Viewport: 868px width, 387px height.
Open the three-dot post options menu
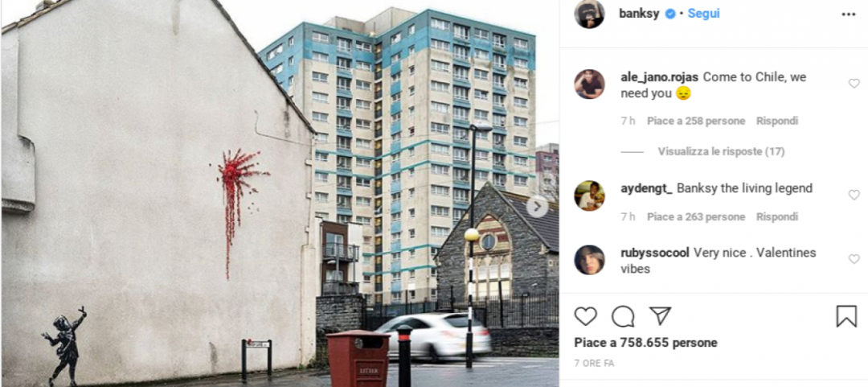tap(849, 14)
